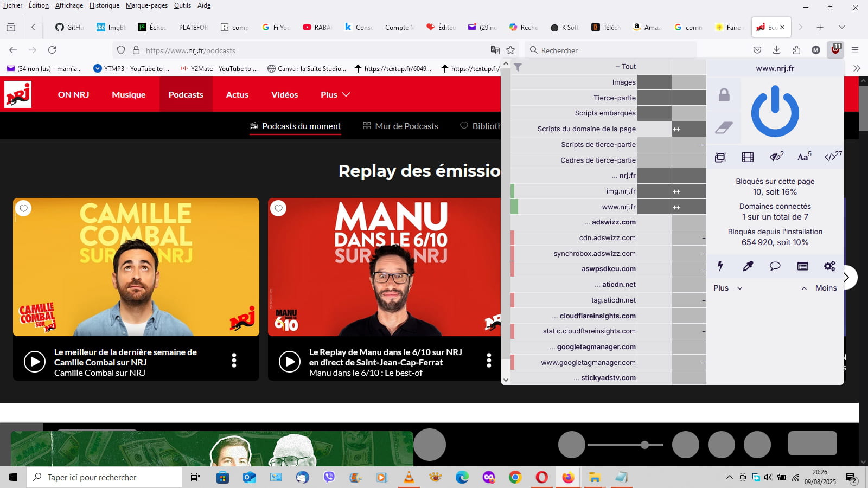Viewport: 868px width, 488px height.
Task: Adjust the player volume slider
Action: coord(626,445)
